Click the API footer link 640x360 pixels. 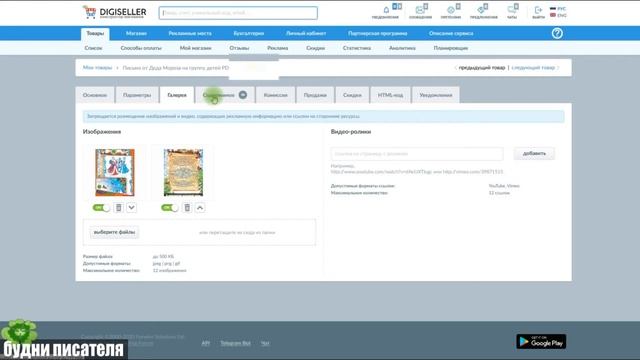coord(205,343)
